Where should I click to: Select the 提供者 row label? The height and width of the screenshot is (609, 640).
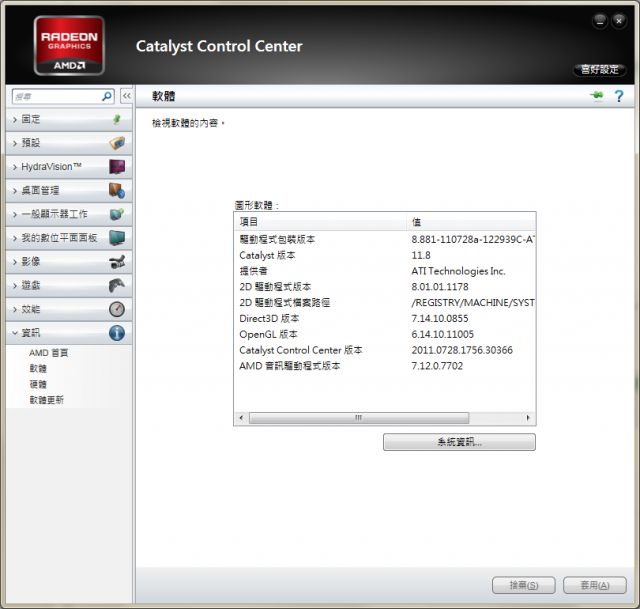coord(253,271)
